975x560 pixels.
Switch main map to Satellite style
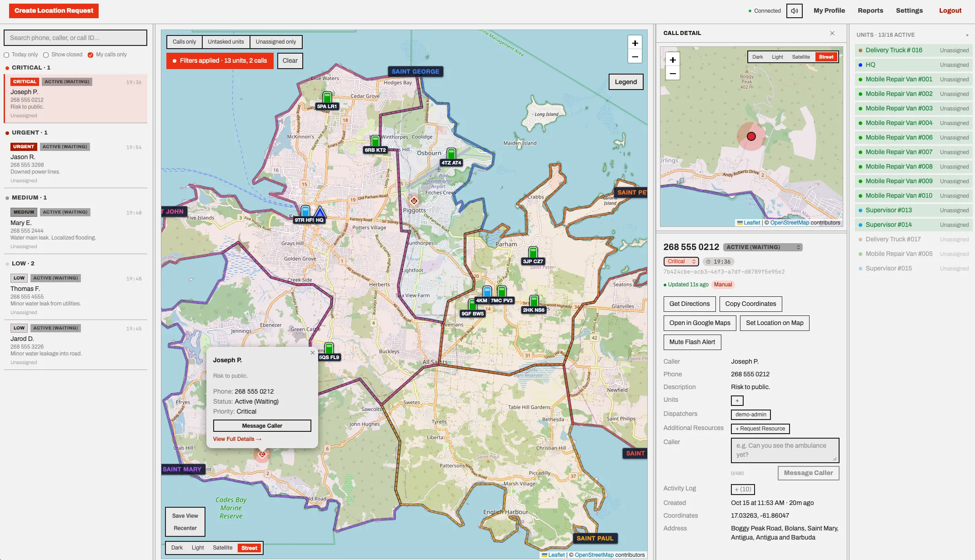pos(223,548)
